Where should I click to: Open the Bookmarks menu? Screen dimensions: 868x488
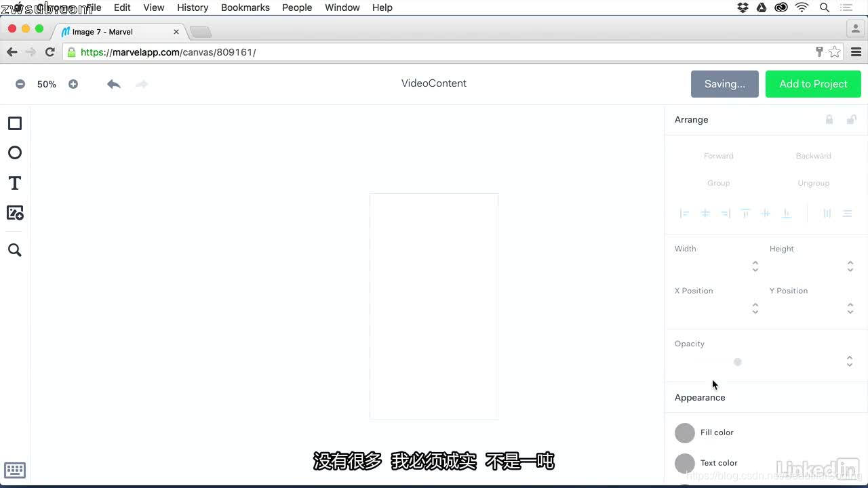point(245,7)
